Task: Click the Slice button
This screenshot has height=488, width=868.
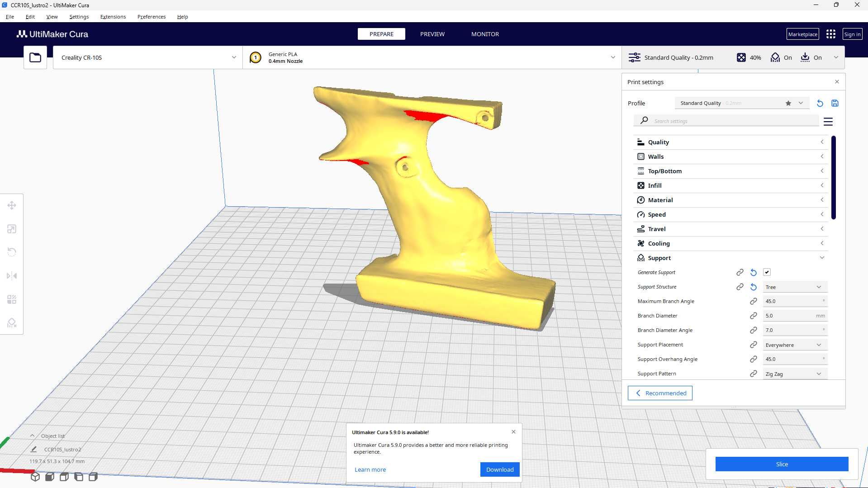Action: click(x=782, y=464)
